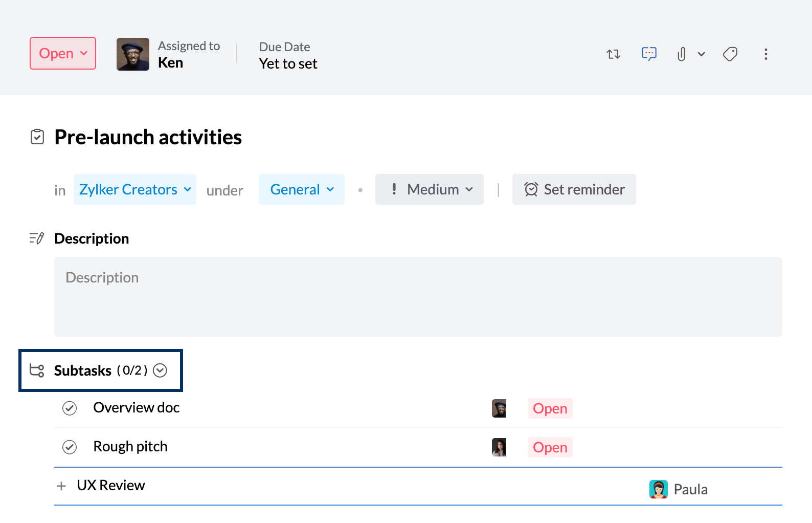Open the General section dropdown
The height and width of the screenshot is (523, 812).
tap(302, 189)
